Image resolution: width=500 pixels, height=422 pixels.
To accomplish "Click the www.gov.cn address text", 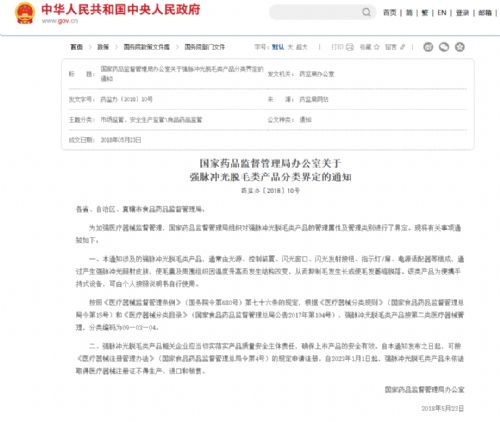I will [x=60, y=21].
